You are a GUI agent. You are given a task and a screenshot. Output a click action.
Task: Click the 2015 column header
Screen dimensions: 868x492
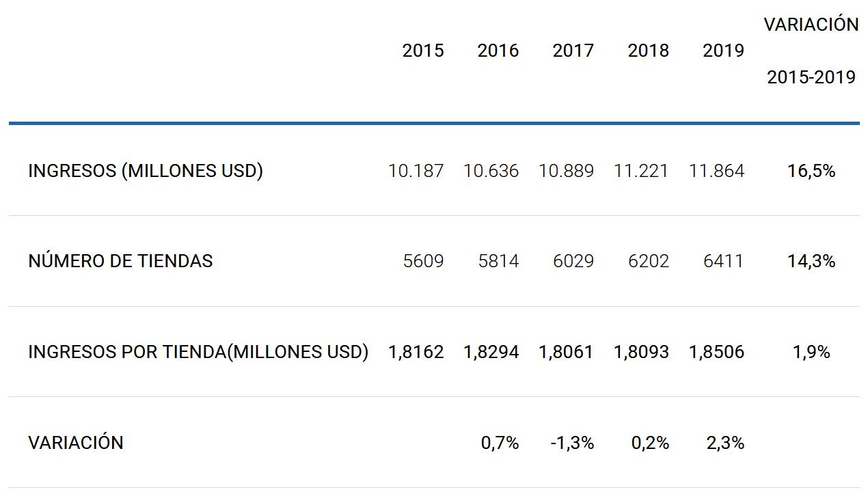pyautogui.click(x=422, y=51)
